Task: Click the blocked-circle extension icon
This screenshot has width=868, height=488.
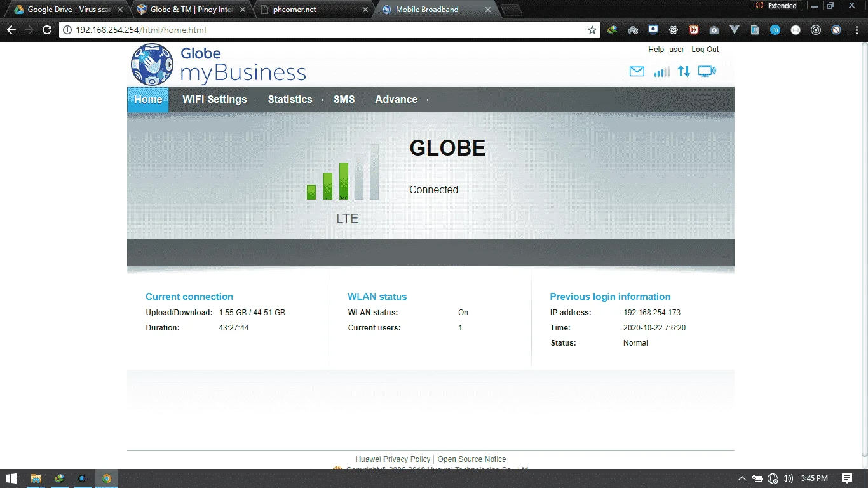Action: point(836,30)
